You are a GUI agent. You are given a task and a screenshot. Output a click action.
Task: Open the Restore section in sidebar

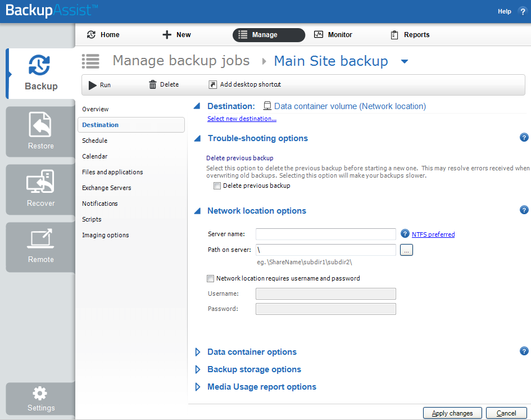(x=40, y=132)
